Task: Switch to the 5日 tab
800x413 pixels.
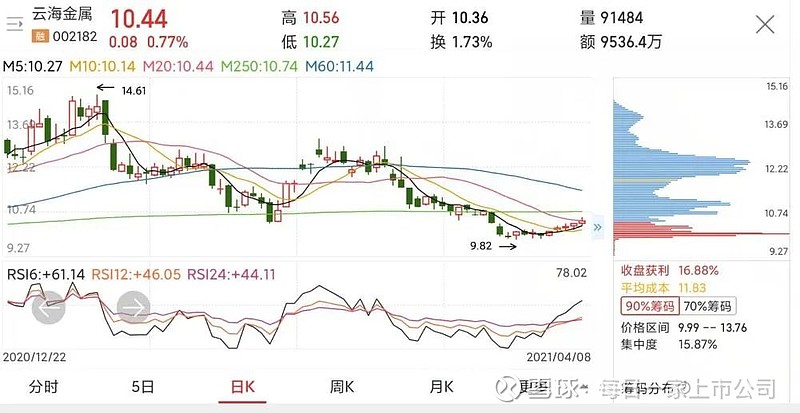Action: click(x=143, y=387)
